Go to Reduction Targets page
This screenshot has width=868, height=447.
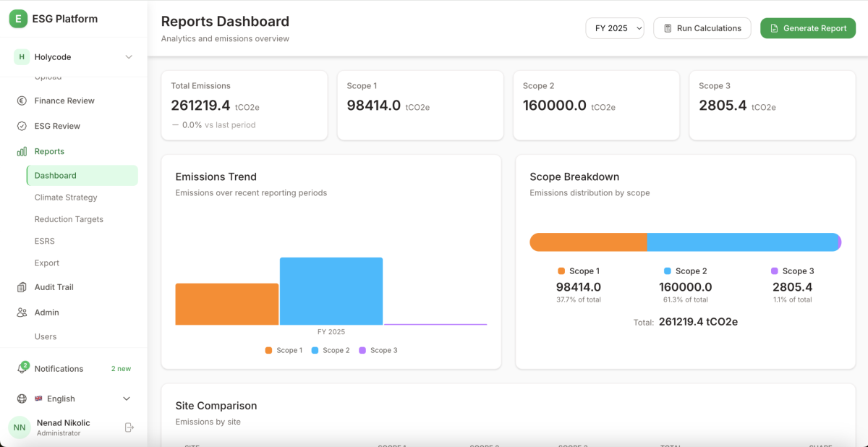69,219
